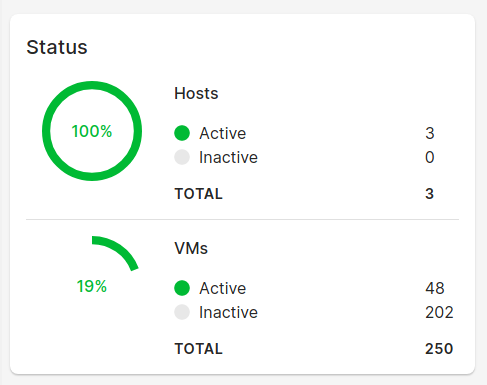This screenshot has width=487, height=385.
Task: Click the inactive VMs count 202
Action: (439, 312)
